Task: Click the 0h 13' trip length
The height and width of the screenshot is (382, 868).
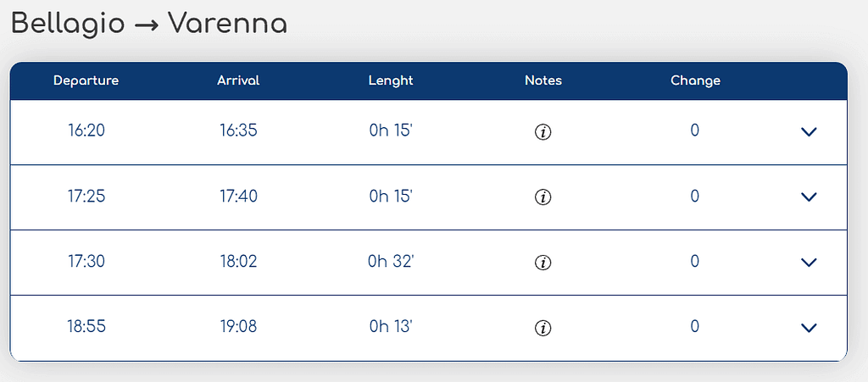Action: [x=391, y=327]
